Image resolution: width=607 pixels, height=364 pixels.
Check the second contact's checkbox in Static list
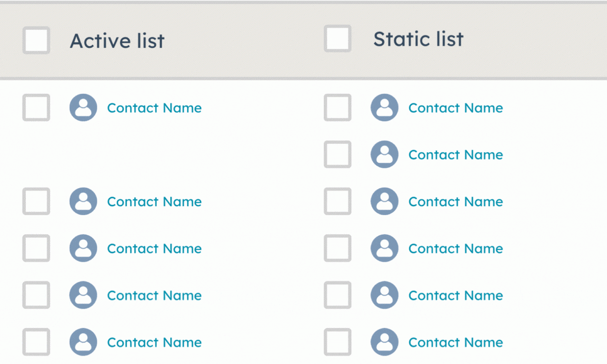coord(338,154)
